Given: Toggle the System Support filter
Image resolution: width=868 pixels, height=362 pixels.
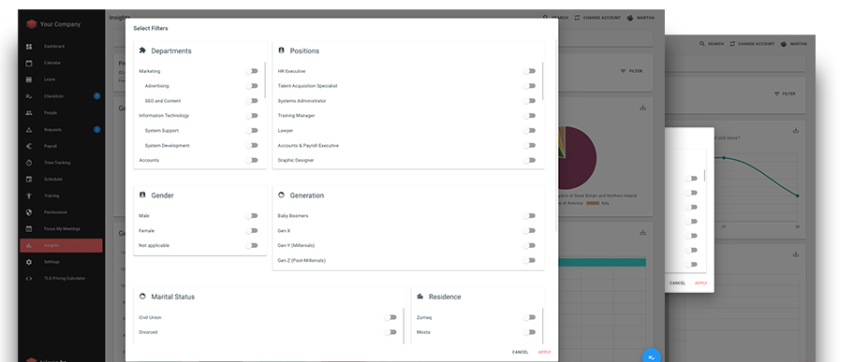Looking at the screenshot, I should 253,130.
